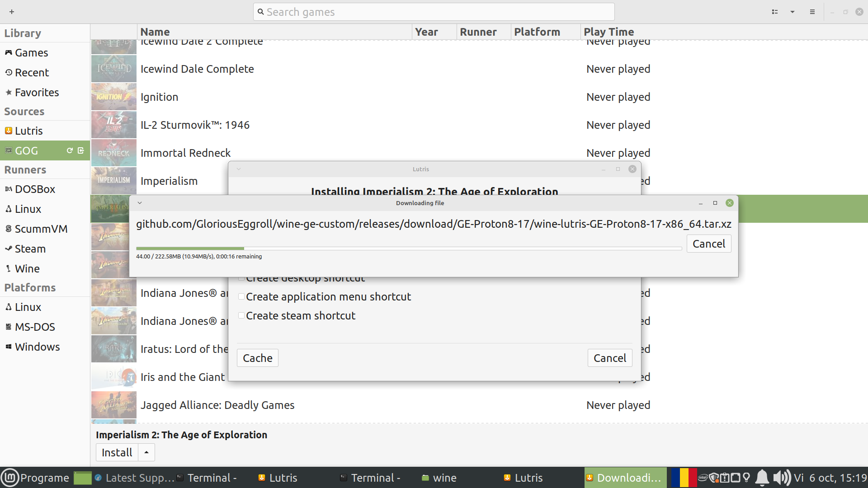Cancel the Imperialism 2 installation
868x488 pixels.
610,358
